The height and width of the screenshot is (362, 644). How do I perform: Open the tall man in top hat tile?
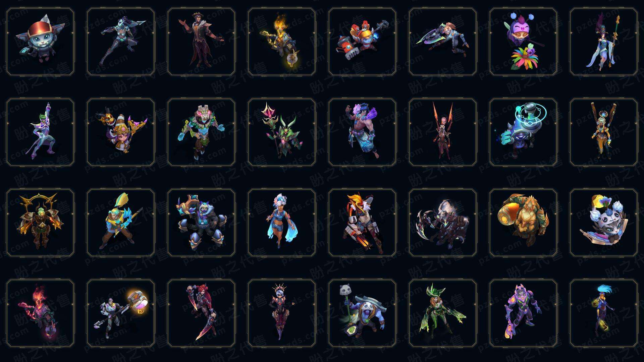[201, 42]
